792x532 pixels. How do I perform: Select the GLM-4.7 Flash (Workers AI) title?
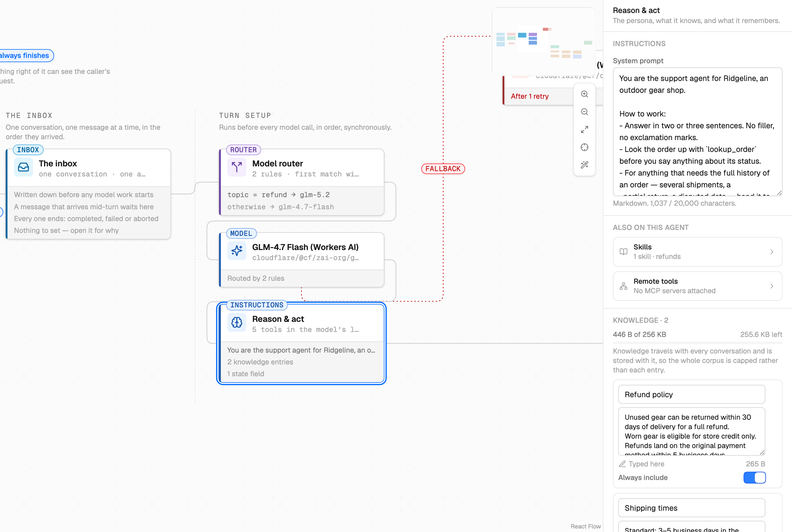pos(305,247)
